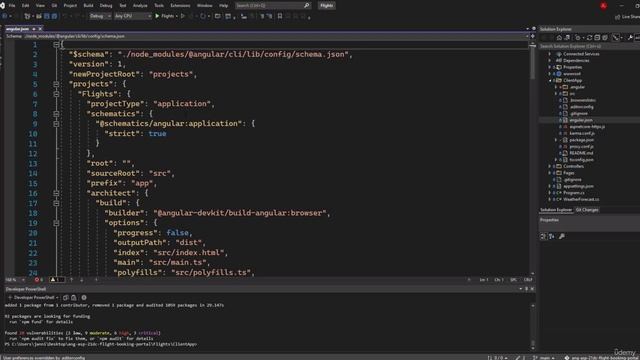Click the top search box

point(273,6)
